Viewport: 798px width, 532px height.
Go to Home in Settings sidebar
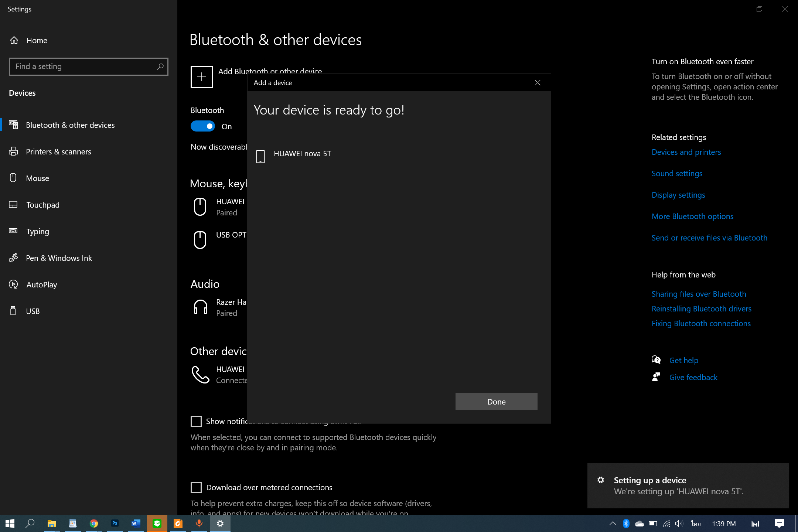click(x=89, y=40)
